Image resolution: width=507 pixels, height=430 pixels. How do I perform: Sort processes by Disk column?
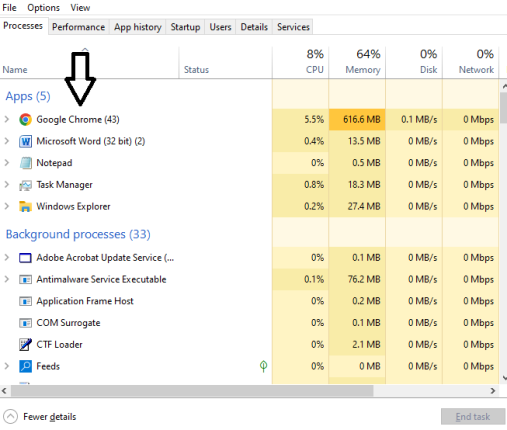point(414,63)
